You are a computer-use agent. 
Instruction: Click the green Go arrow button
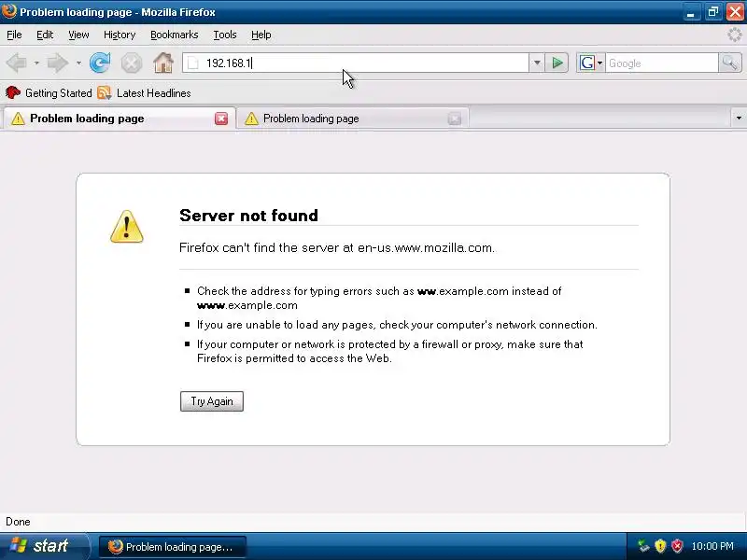557,63
